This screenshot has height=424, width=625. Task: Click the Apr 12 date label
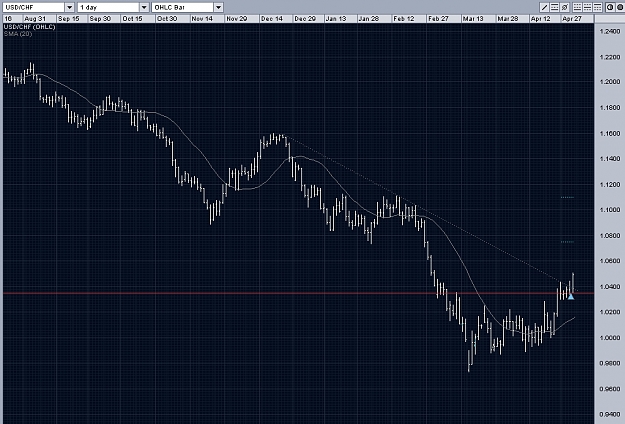pyautogui.click(x=540, y=19)
